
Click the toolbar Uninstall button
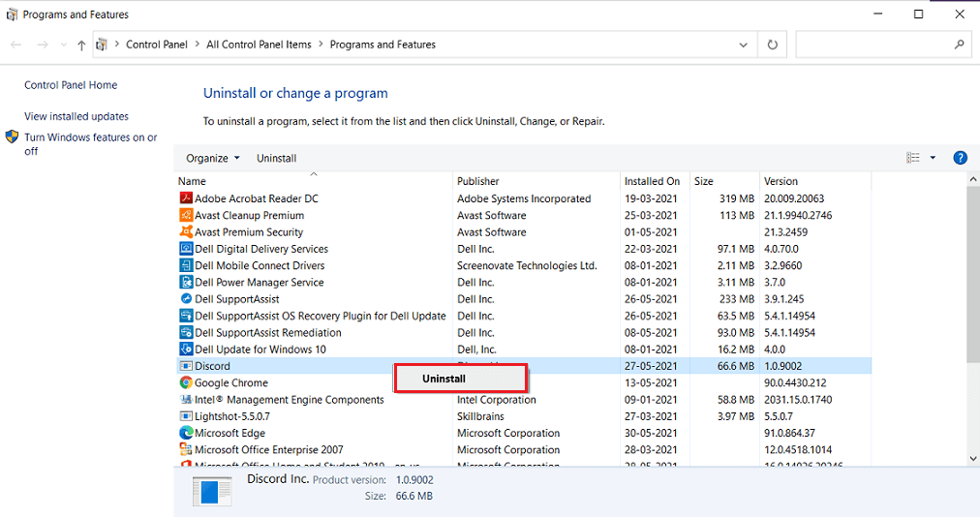click(x=276, y=158)
